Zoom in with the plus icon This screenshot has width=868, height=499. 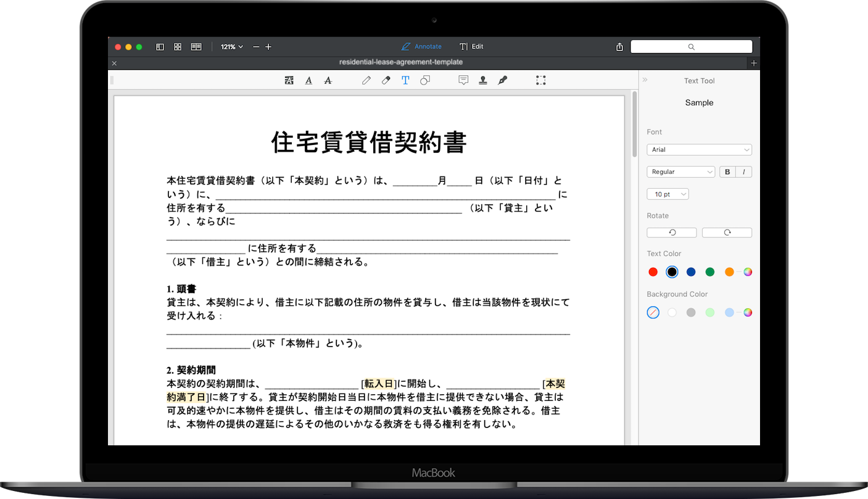[268, 47]
